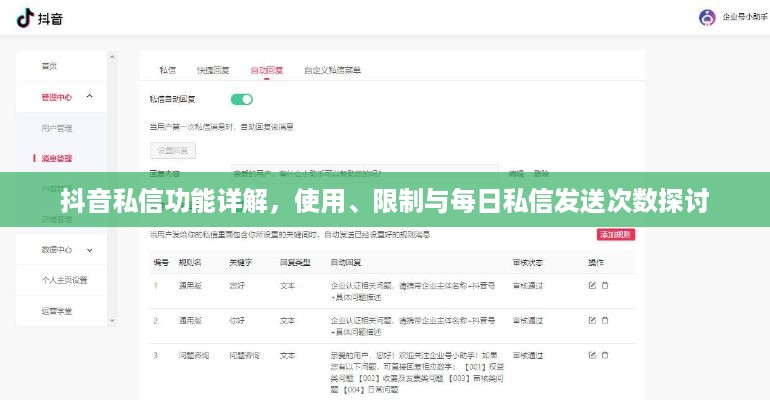
Task: Click the 回复类型 column header
Action: pyautogui.click(x=295, y=263)
